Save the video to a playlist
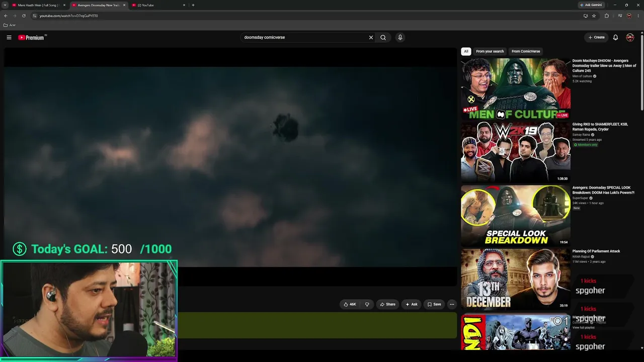Image resolution: width=644 pixels, height=362 pixels. coord(434,304)
